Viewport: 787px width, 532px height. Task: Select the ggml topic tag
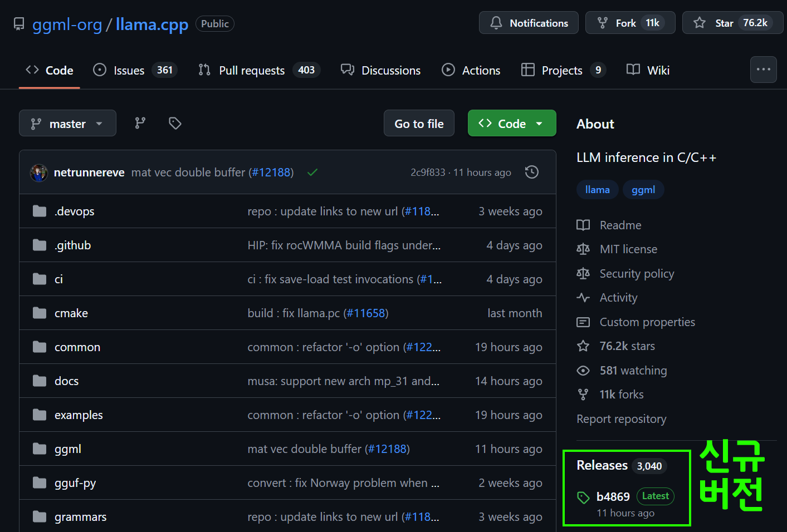(643, 190)
